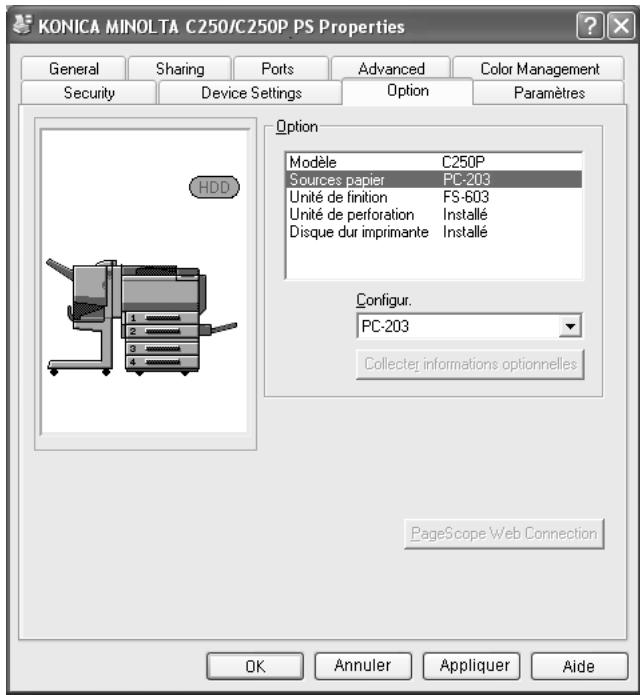
Task: Click the C250P model value
Action: click(x=464, y=162)
